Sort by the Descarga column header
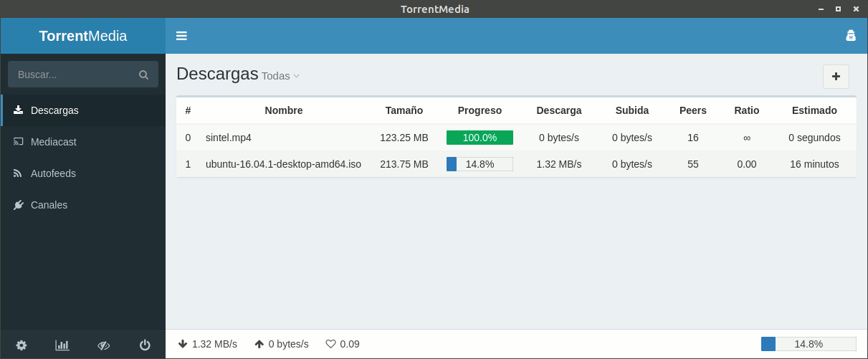 pyautogui.click(x=559, y=110)
